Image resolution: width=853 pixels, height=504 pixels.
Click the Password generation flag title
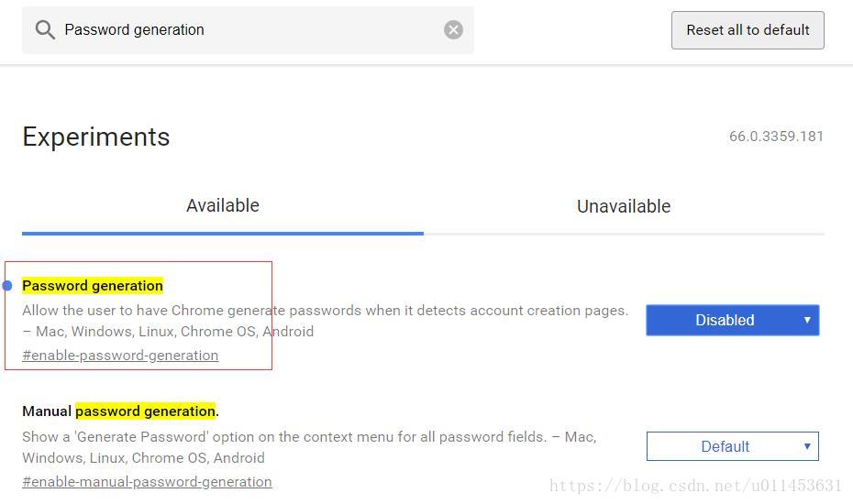93,285
